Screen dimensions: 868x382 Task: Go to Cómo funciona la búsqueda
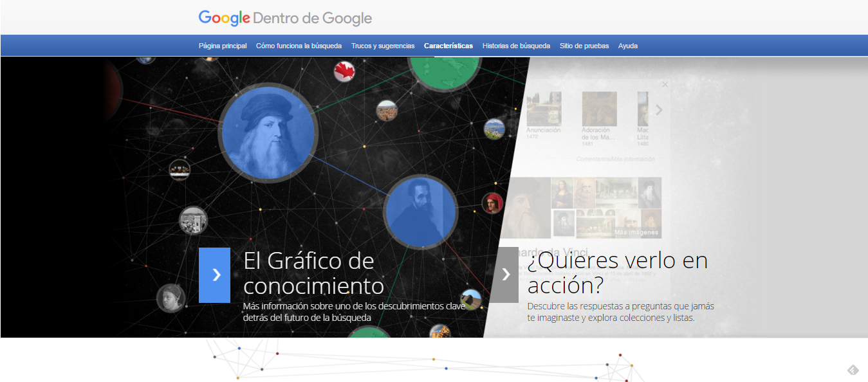(x=299, y=46)
